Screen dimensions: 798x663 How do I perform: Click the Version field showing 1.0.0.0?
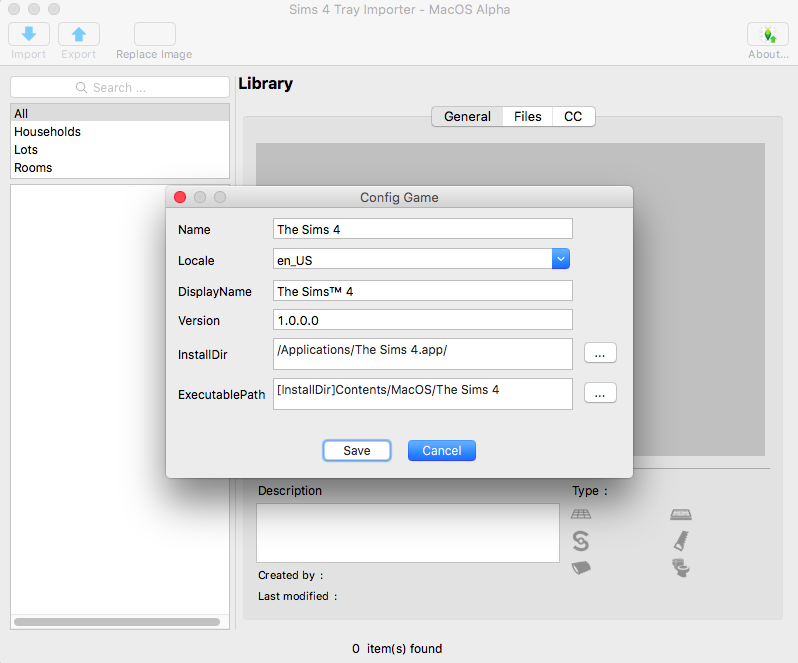click(423, 320)
